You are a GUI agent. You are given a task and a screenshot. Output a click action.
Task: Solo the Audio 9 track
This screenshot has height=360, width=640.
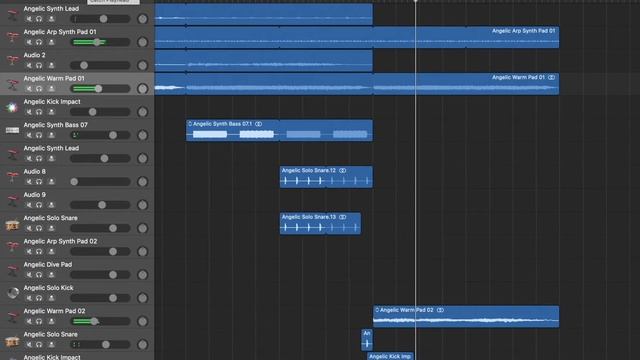pos(39,205)
